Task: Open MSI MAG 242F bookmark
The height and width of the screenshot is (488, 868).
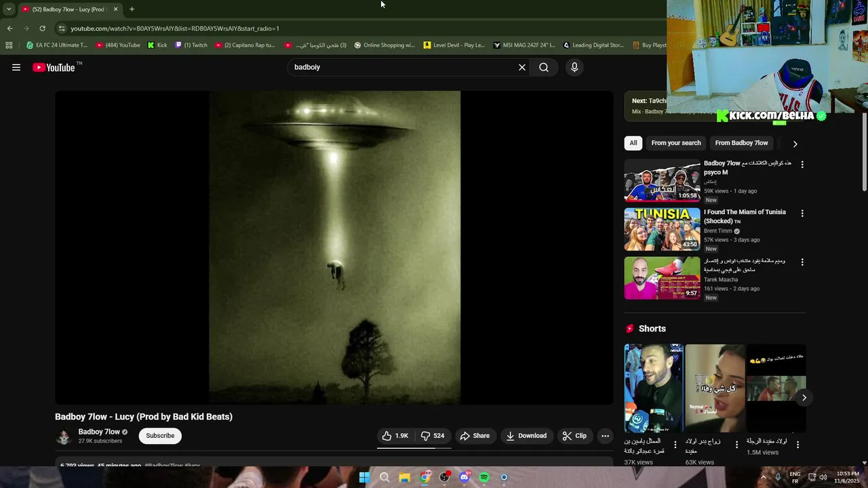Action: (525, 45)
